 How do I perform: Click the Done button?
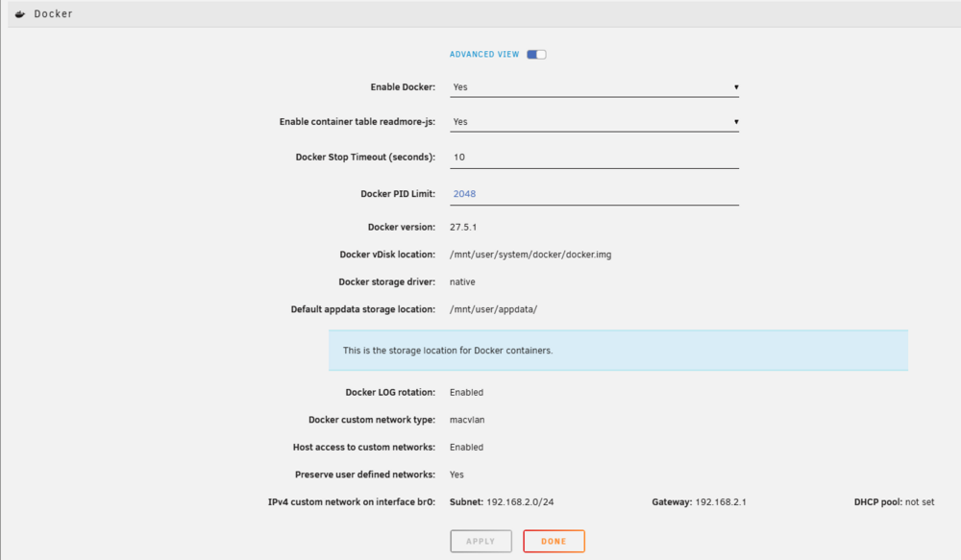pos(554,541)
